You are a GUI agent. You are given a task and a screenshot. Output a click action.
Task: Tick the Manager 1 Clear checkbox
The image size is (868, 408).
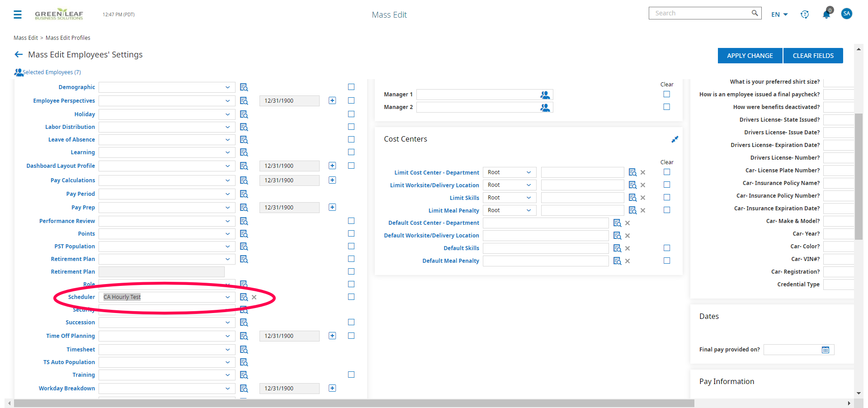pos(666,94)
